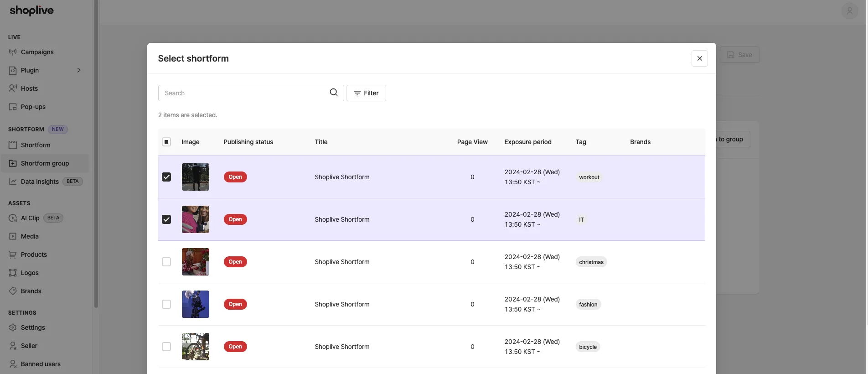Go to Shortform via its sidebar icon
The image size is (868, 374).
click(13, 145)
